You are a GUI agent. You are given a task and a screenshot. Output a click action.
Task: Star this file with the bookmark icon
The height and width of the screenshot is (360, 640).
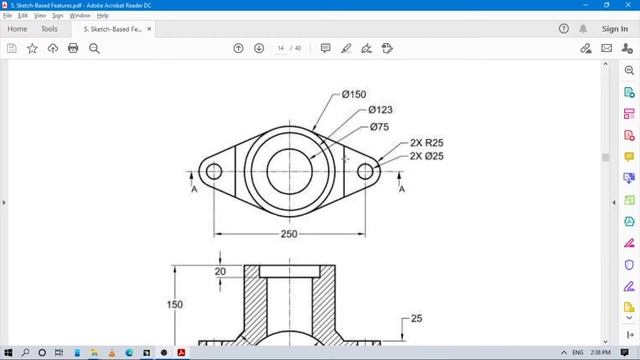tap(32, 48)
